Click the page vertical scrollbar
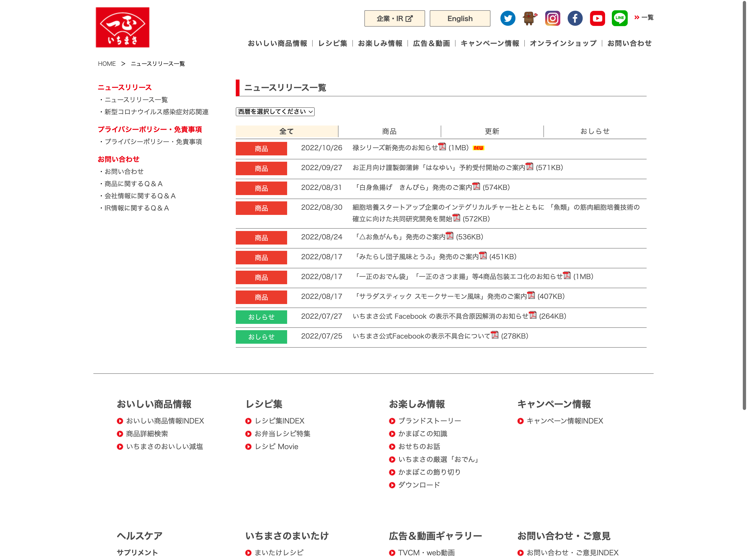This screenshot has height=560, width=747. pyautogui.click(x=744, y=206)
